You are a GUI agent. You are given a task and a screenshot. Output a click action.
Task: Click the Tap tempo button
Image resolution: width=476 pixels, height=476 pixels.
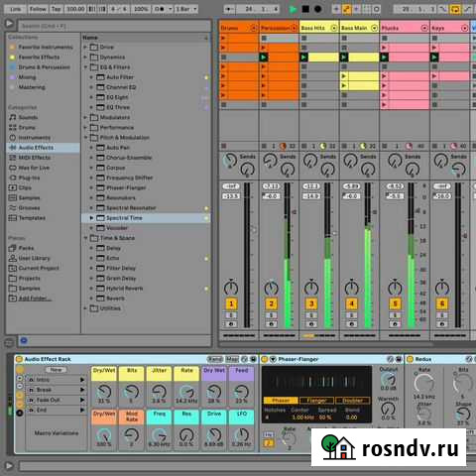click(56, 9)
